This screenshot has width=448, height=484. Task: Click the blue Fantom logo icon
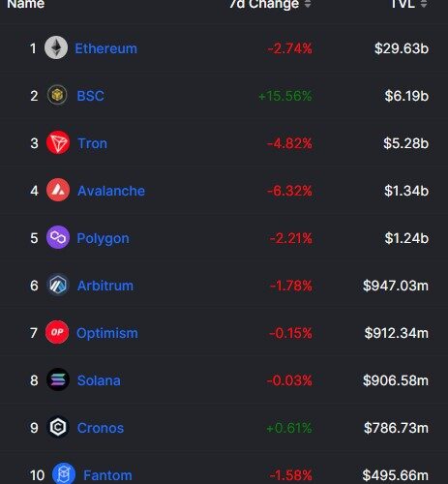[x=64, y=474]
